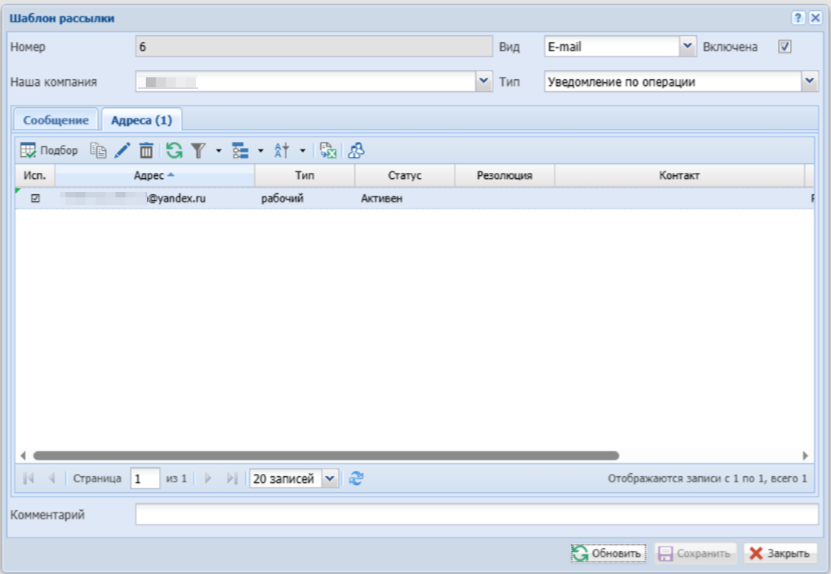Click the Excel export icon

click(327, 150)
